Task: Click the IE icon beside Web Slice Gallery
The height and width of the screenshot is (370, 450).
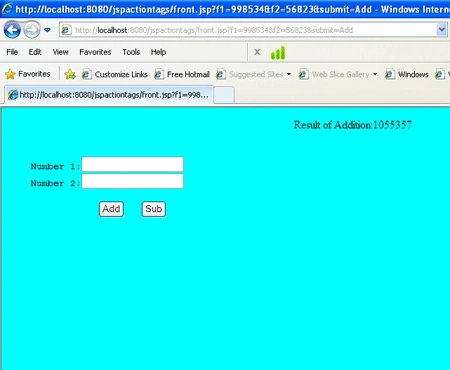Action: pyautogui.click(x=303, y=74)
